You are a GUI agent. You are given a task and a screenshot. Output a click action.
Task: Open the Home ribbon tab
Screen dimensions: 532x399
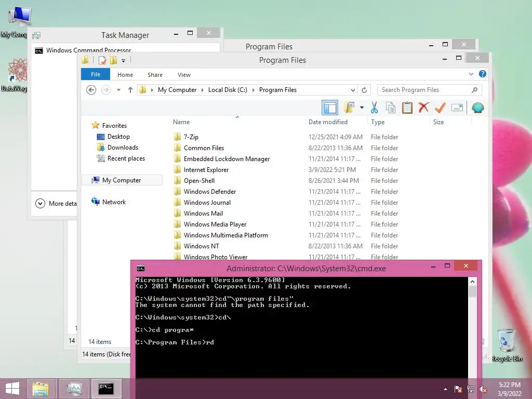click(125, 75)
